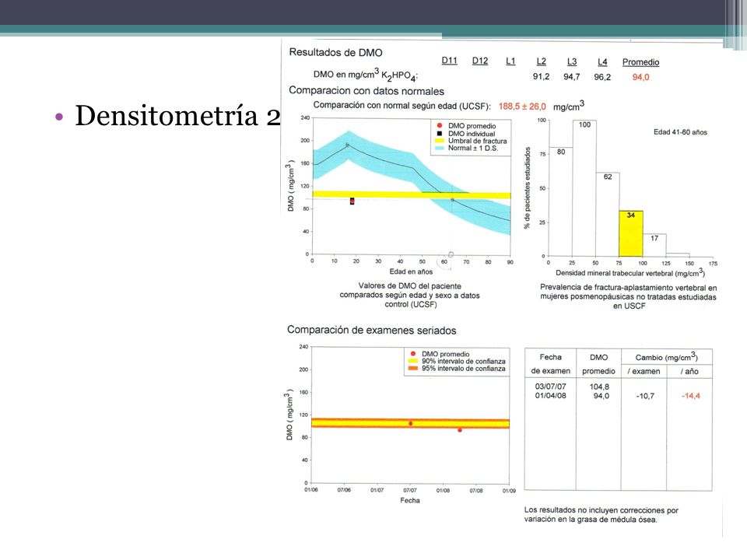Select the L2 column header
This screenshot has height=560, width=747.
(542, 61)
